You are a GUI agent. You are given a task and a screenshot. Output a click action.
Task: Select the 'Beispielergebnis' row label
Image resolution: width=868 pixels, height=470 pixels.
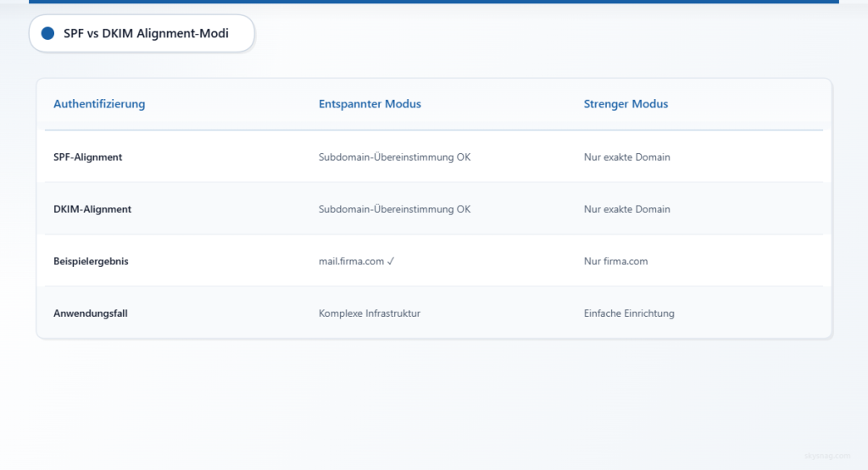click(91, 261)
